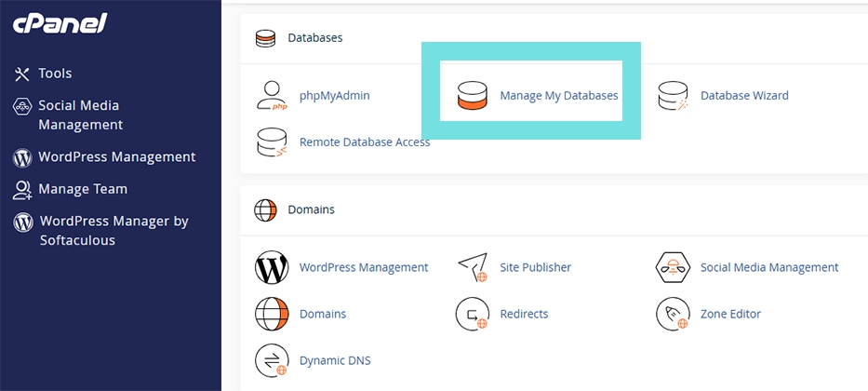Image resolution: width=868 pixels, height=391 pixels.
Task: Click Social Media Management hexagon icon in Domains
Action: click(x=673, y=267)
